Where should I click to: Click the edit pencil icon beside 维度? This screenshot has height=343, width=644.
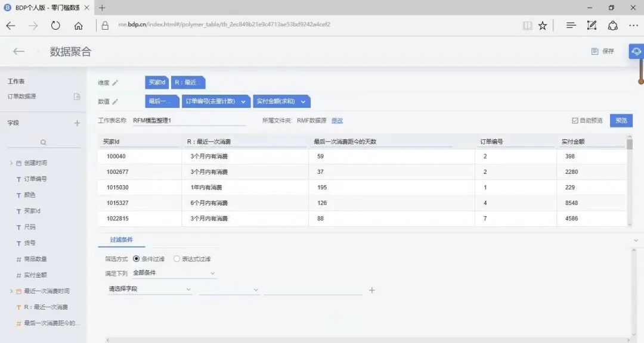(x=116, y=83)
